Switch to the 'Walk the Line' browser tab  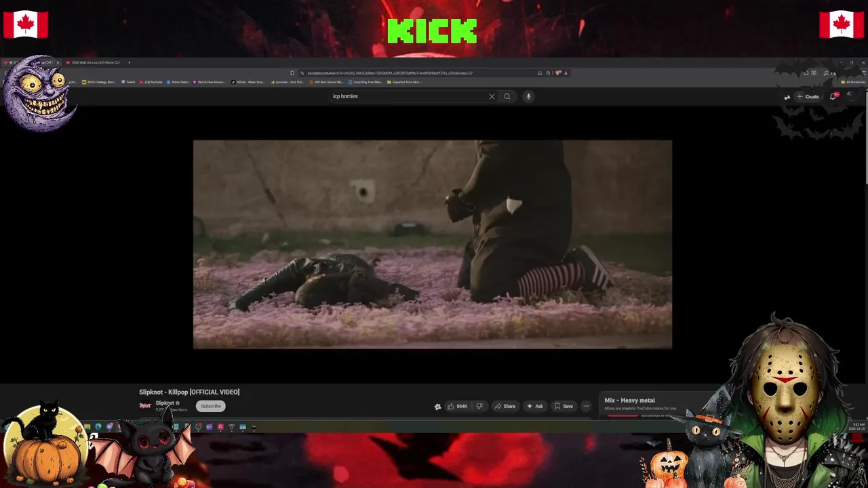tap(93, 62)
